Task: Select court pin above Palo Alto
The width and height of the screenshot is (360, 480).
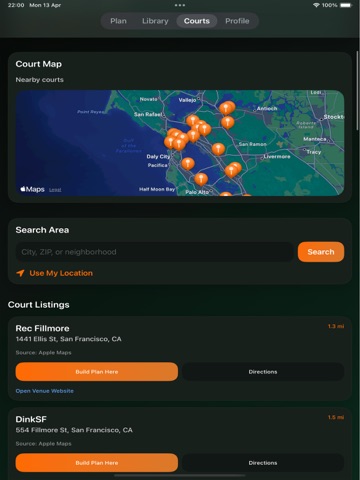Action: (201, 179)
